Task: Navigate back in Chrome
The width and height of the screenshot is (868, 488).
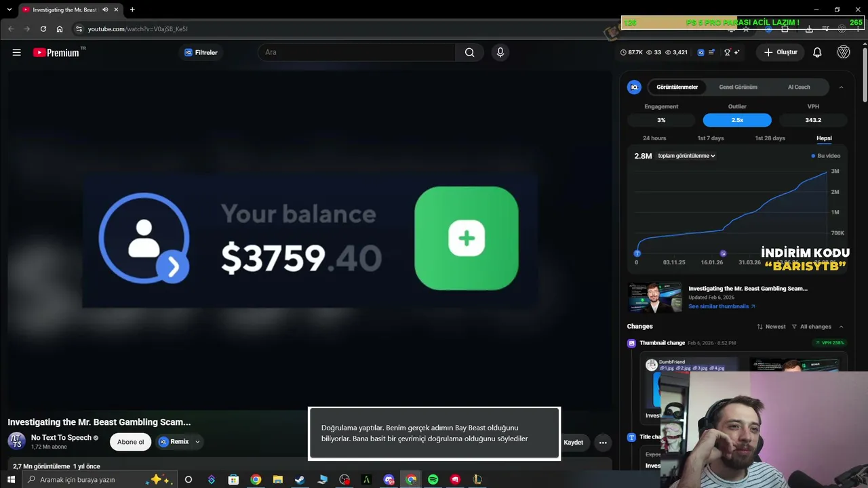Action: (11, 29)
